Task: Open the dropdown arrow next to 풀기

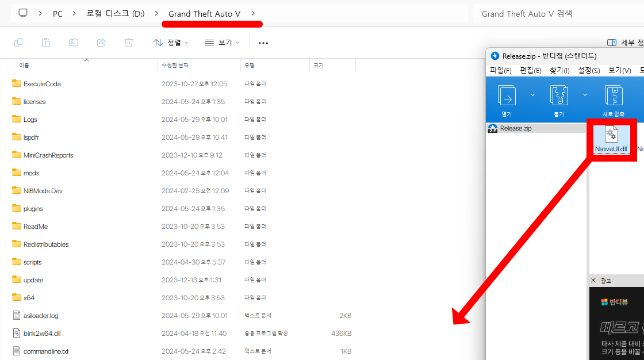Action: point(585,95)
